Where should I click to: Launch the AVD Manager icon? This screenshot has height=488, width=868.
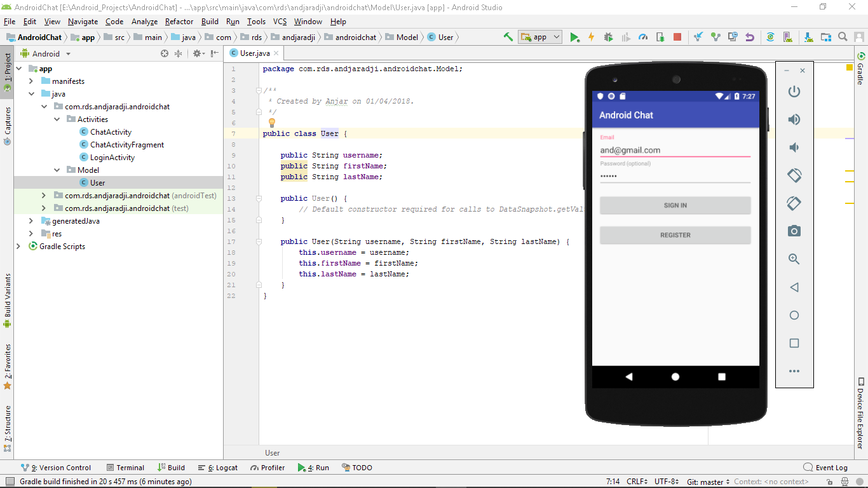point(788,37)
